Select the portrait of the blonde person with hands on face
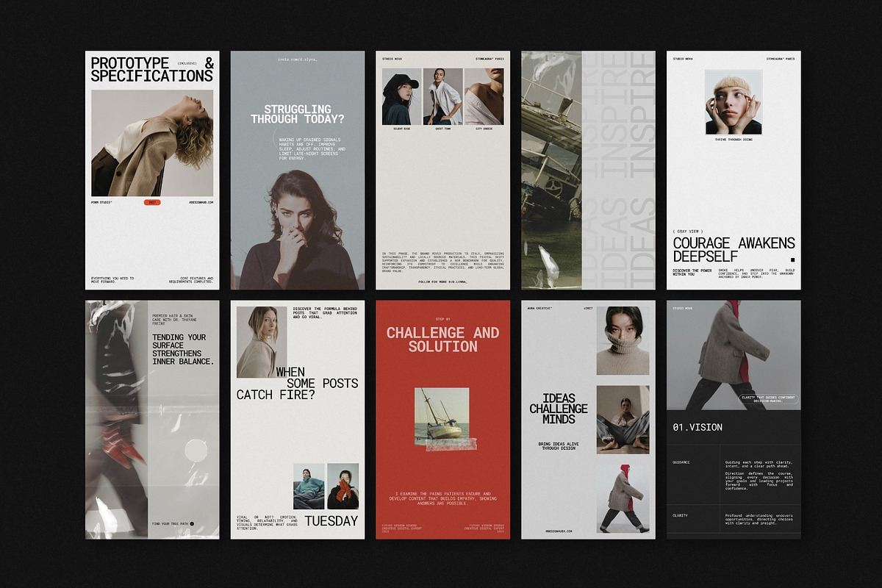The image size is (882, 588). click(x=734, y=102)
